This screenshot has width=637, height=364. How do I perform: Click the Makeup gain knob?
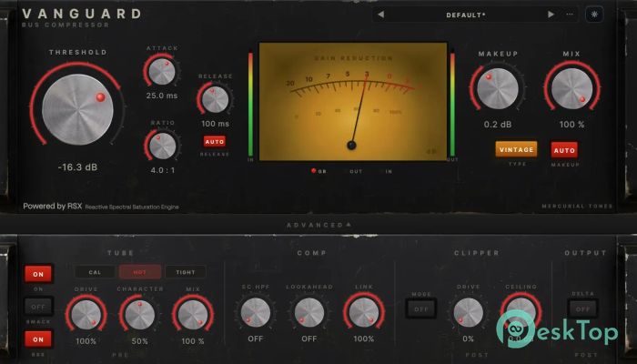click(x=498, y=88)
